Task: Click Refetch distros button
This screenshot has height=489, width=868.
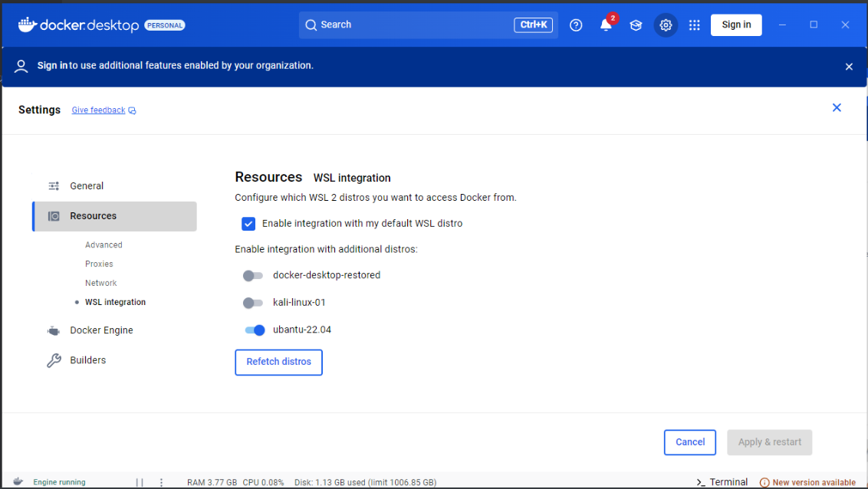Action: [278, 362]
